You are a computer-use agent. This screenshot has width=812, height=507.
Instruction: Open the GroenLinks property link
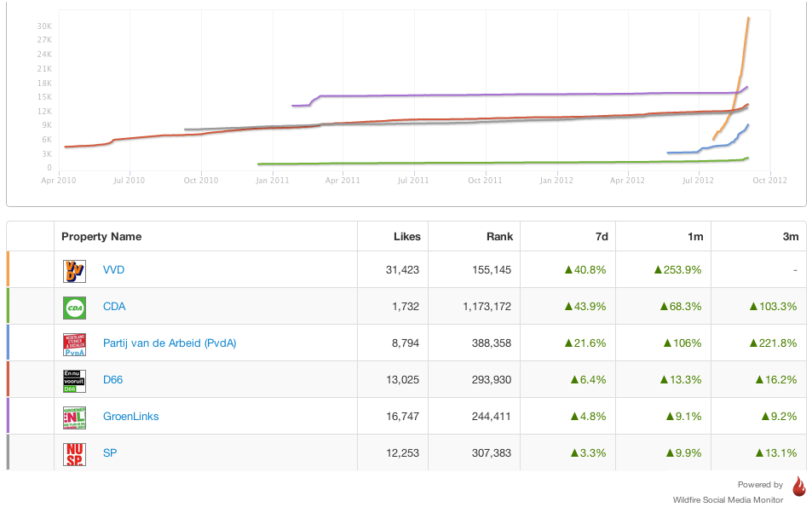(x=130, y=417)
